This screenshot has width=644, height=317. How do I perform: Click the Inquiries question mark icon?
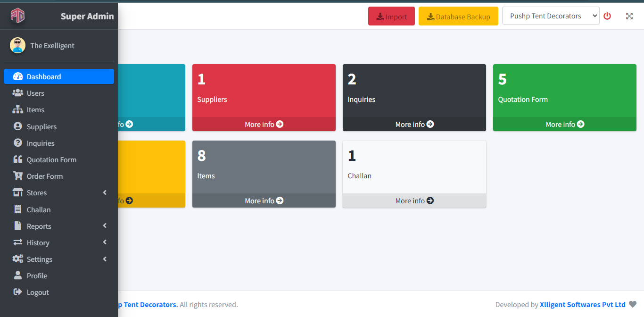click(18, 143)
